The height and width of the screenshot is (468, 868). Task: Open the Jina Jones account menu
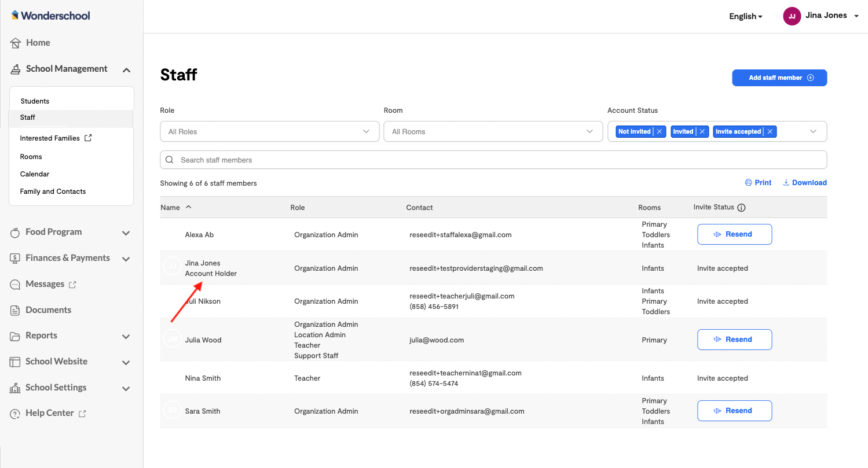tap(832, 16)
